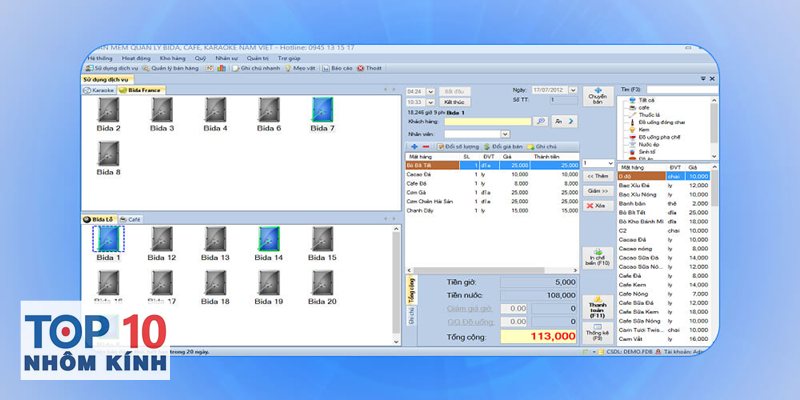Screen dimensions: 800x400
Task: Click the customer search magnifier icon
Action: pyautogui.click(x=541, y=120)
